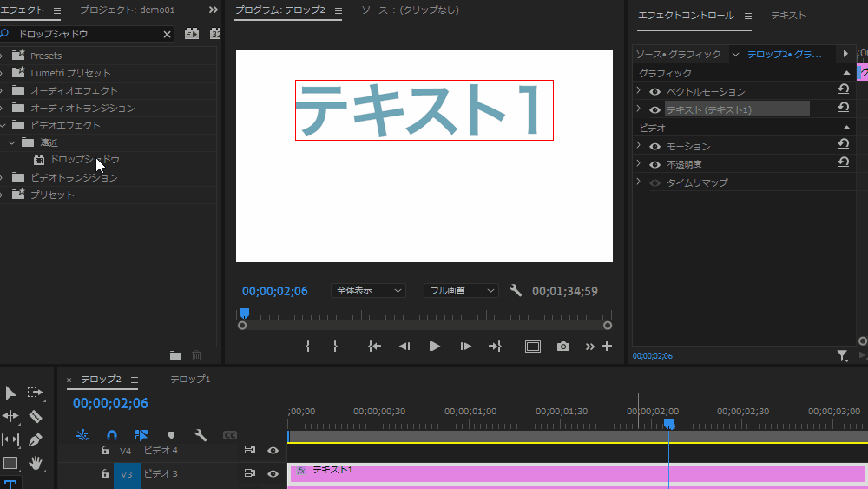Select the Slip tool
The height and width of the screenshot is (489, 868).
[10, 439]
